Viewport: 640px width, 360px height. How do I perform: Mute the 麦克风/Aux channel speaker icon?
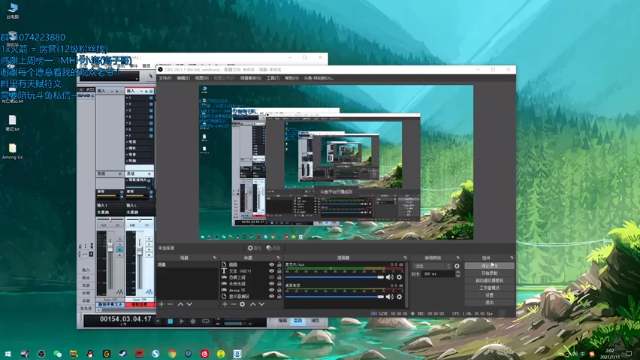(390, 277)
